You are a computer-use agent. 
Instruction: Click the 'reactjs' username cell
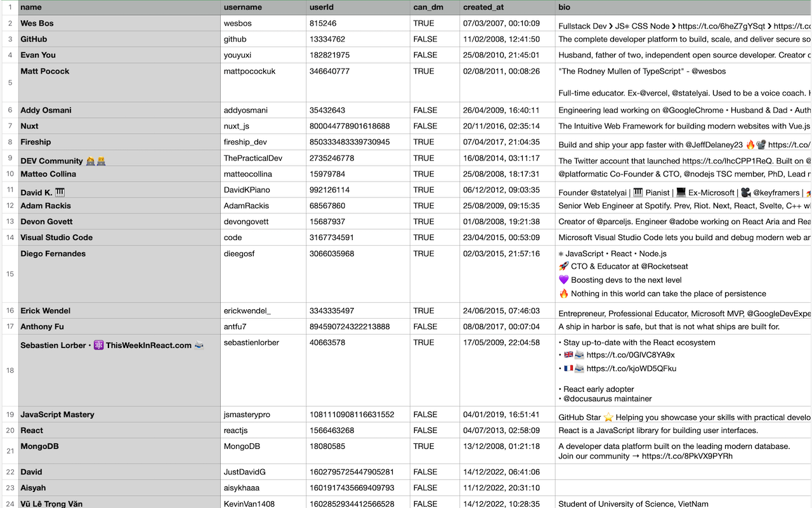[263, 431]
